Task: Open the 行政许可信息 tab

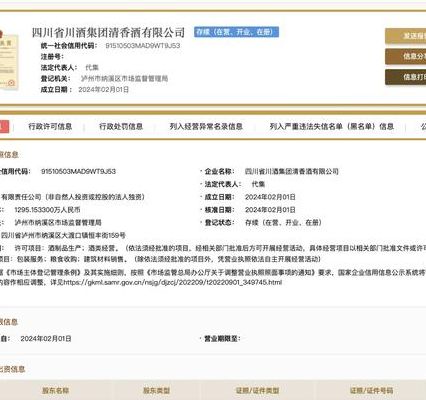Action: (x=50, y=127)
